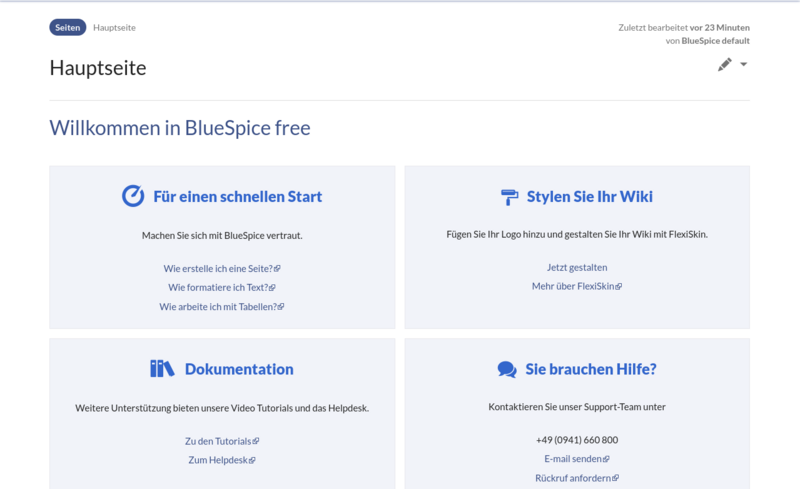Open 'Wie erstelle ich eine Seite?' link
The height and width of the screenshot is (489, 800).
click(218, 268)
